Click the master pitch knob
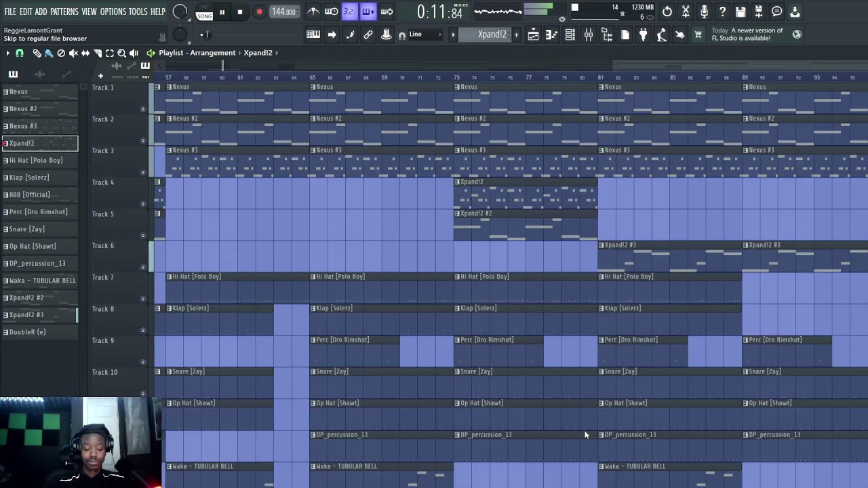 [180, 35]
